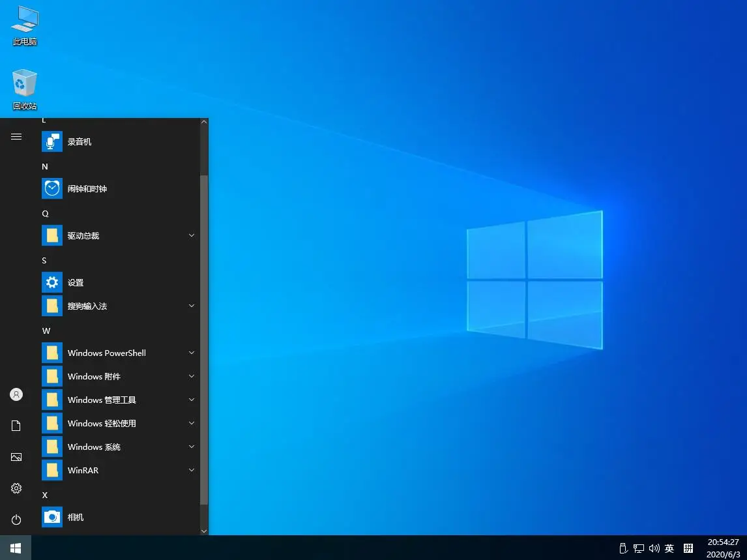The width and height of the screenshot is (747, 560).
Task: Click the 设置 gear app icon
Action: pyautogui.click(x=52, y=283)
